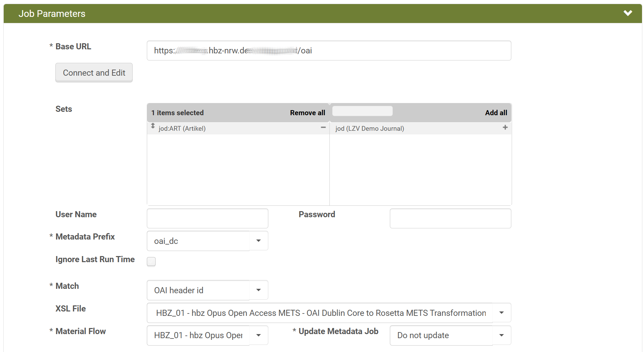Image resolution: width=644 pixels, height=352 pixels.
Task: Click the reorder arrows beside jod:ART
Action: pyautogui.click(x=153, y=126)
